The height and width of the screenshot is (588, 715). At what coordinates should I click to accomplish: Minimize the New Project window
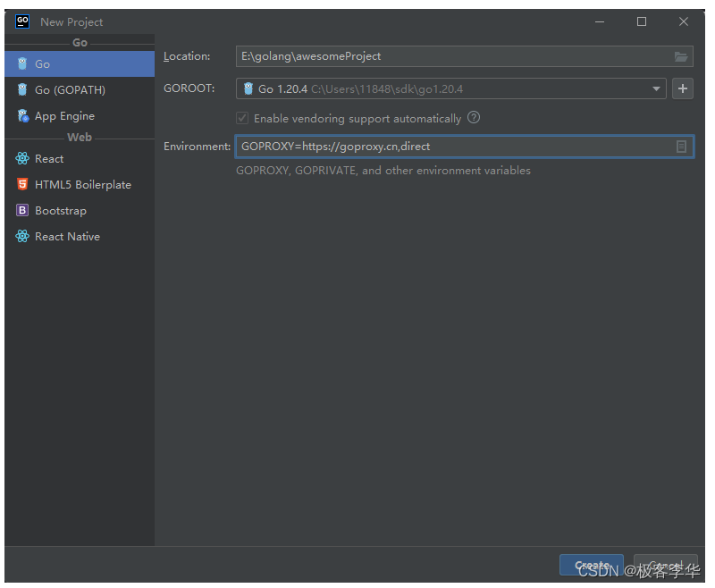600,21
